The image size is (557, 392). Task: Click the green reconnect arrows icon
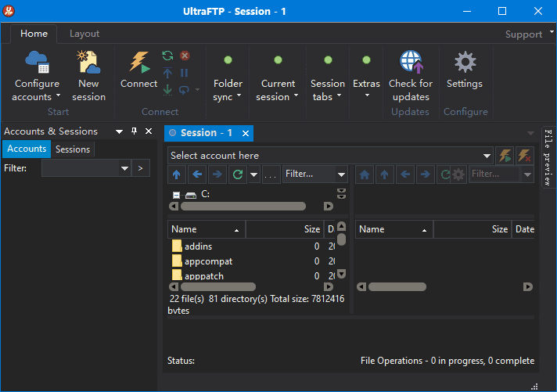pyautogui.click(x=167, y=56)
